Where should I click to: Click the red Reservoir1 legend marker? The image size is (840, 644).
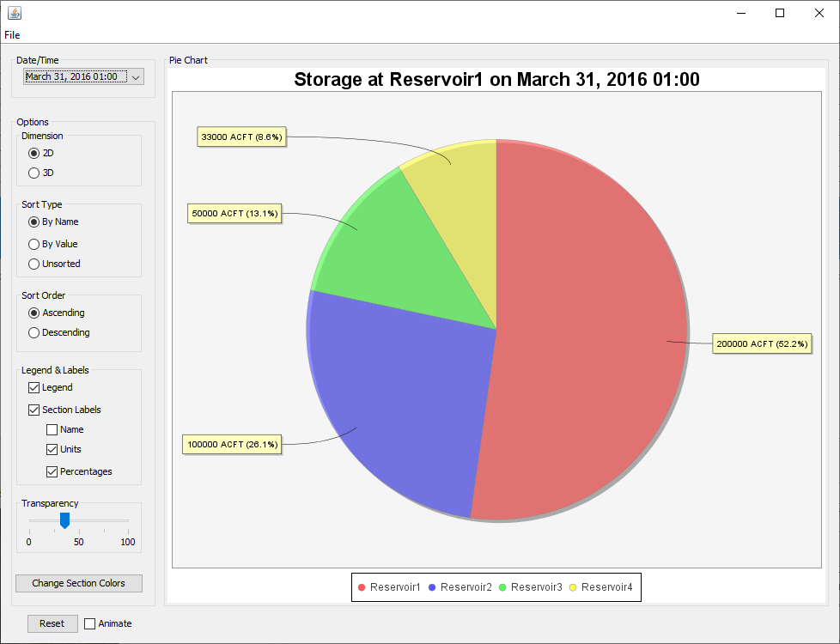click(x=362, y=587)
